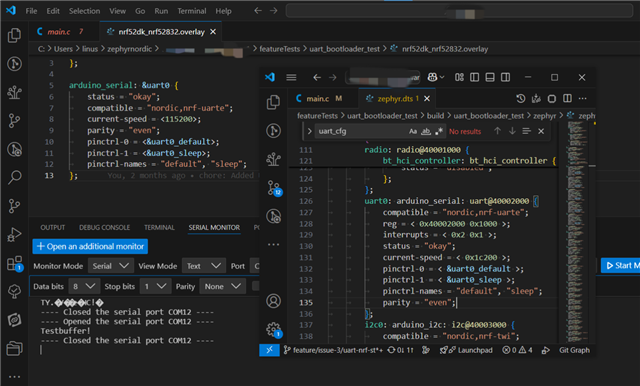Show more views ellipsis in back window activity bar
Screen dimensions: 640x386
pos(14,377)
